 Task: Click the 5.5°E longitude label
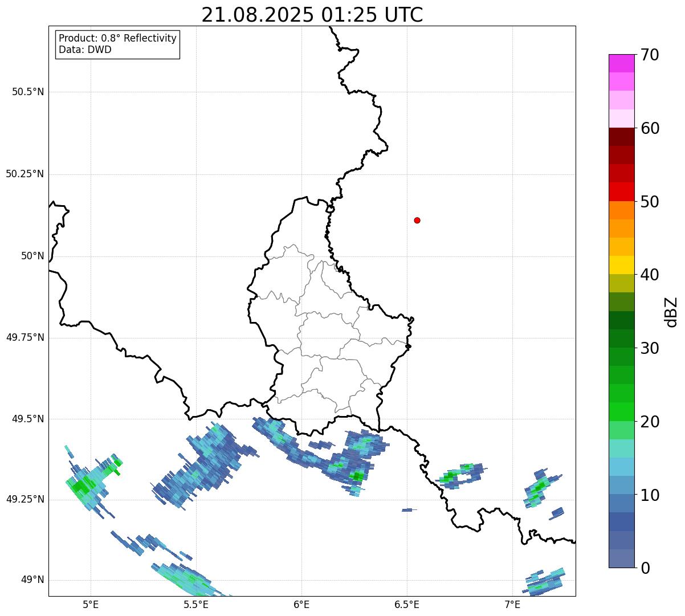[196, 604]
